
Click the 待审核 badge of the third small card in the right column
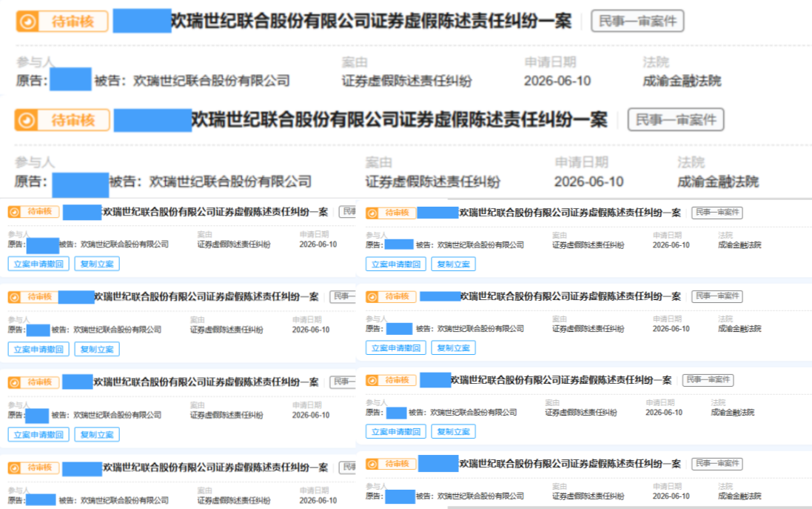[x=391, y=381]
